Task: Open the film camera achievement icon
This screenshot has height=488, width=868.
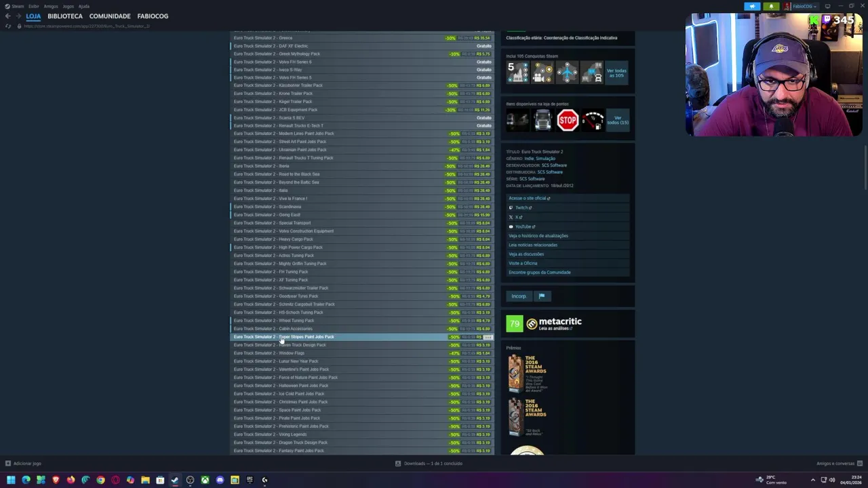Action: [x=542, y=72]
